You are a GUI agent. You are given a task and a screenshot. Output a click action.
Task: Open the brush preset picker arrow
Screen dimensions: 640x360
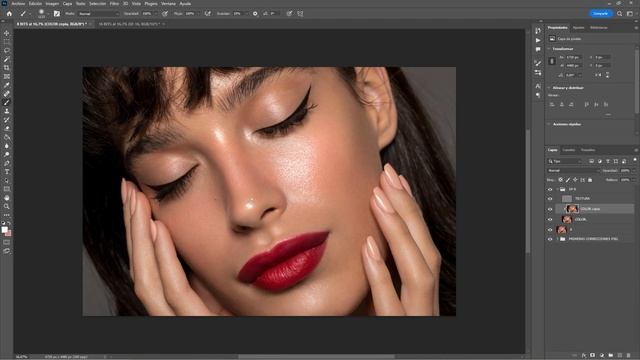[x=48, y=13]
